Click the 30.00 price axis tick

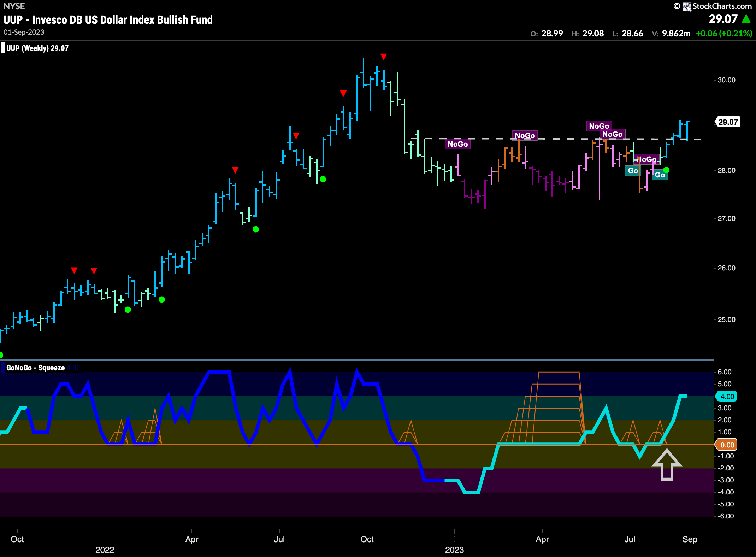pyautogui.click(x=726, y=80)
